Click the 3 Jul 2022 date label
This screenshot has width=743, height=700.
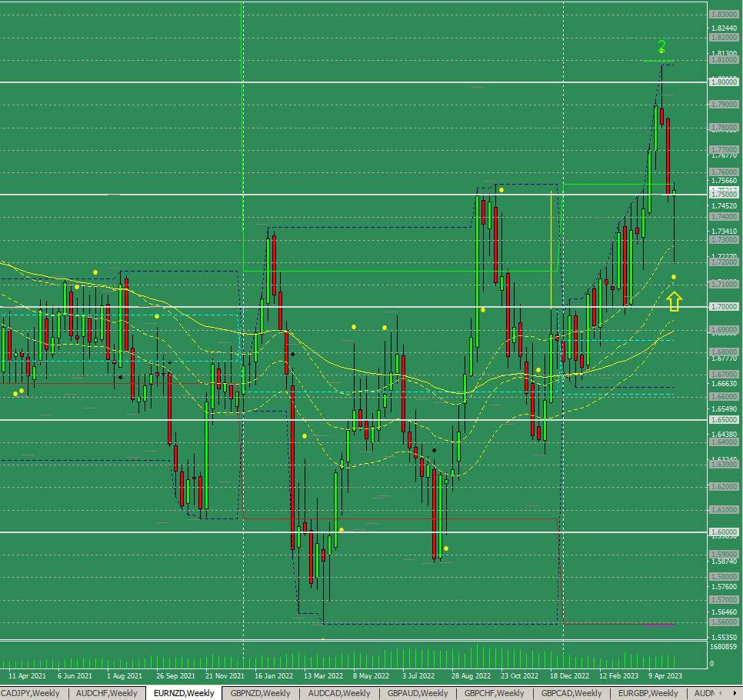tap(418, 676)
